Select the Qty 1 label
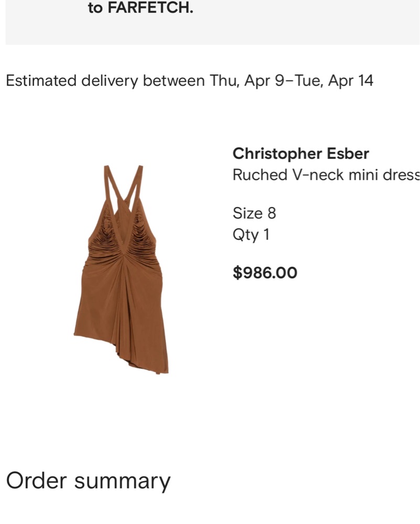 [x=251, y=235]
